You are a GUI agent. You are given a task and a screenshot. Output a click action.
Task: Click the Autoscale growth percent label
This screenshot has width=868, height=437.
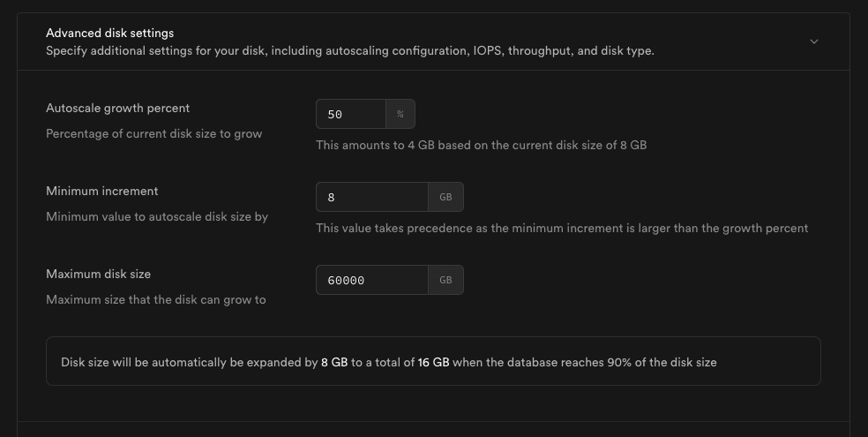[118, 108]
